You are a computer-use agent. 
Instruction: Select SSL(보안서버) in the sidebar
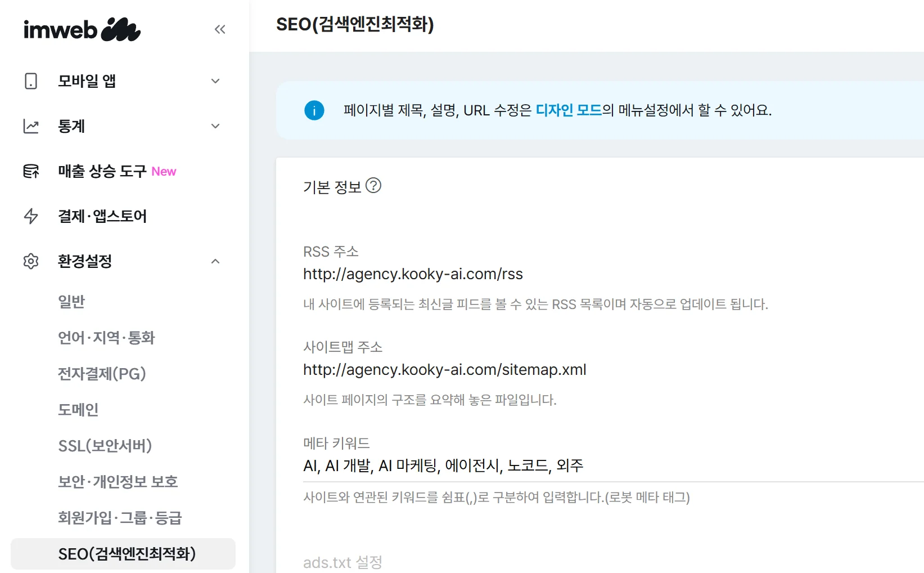click(105, 446)
